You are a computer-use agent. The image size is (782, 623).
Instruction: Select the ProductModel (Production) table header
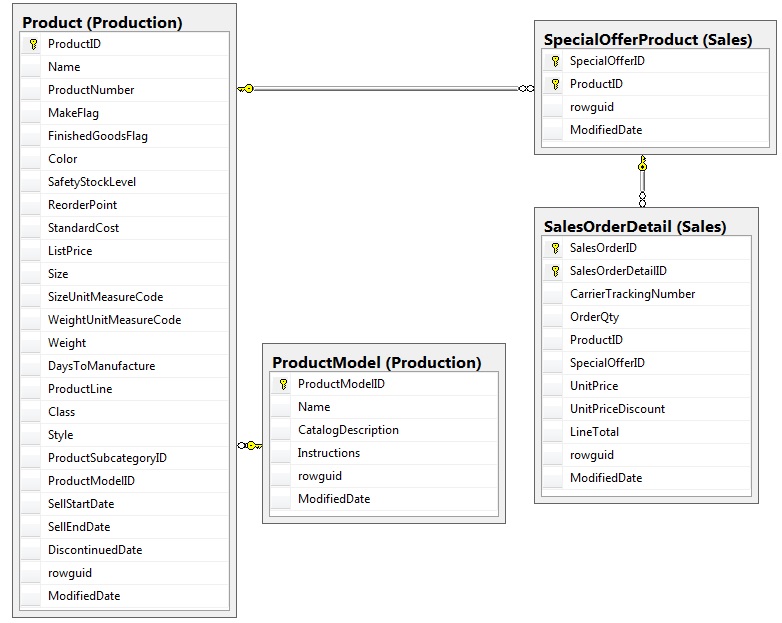click(377, 362)
